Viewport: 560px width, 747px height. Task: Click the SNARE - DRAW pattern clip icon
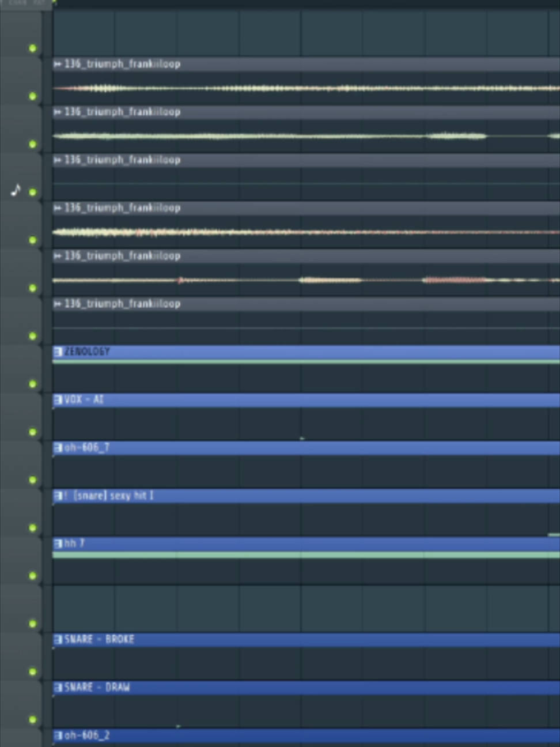point(58,687)
